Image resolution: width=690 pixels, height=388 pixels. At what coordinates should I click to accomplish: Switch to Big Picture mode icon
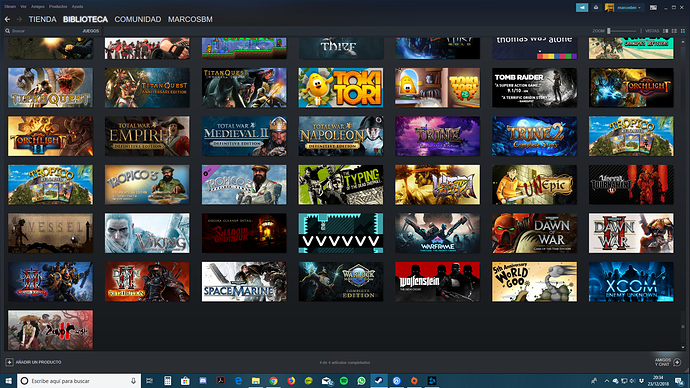(653, 7)
